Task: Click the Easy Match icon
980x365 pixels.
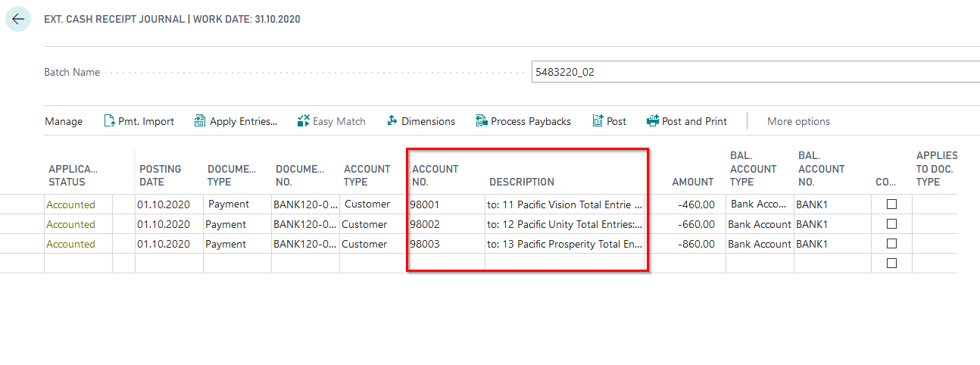Action: 303,121
